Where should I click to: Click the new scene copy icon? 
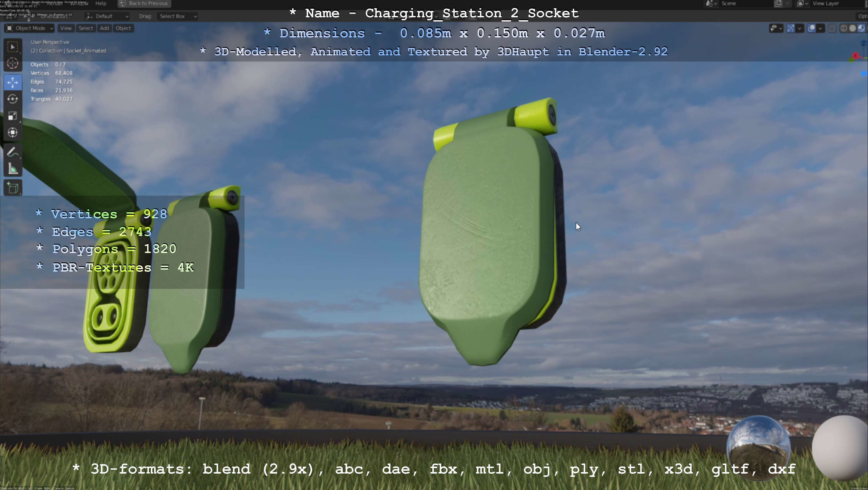pyautogui.click(x=778, y=3)
